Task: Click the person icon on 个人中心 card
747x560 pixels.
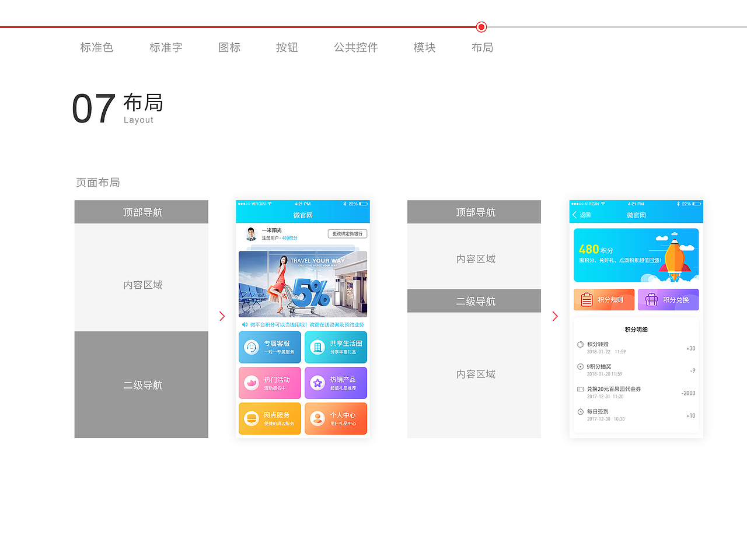Action: coord(317,416)
